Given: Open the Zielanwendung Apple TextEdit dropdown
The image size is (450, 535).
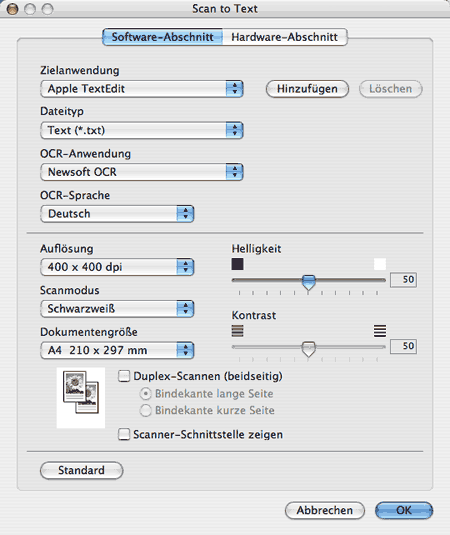Looking at the screenshot, I should pyautogui.click(x=142, y=89).
